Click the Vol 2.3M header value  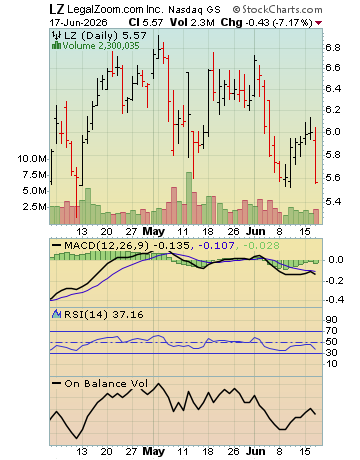(192, 23)
